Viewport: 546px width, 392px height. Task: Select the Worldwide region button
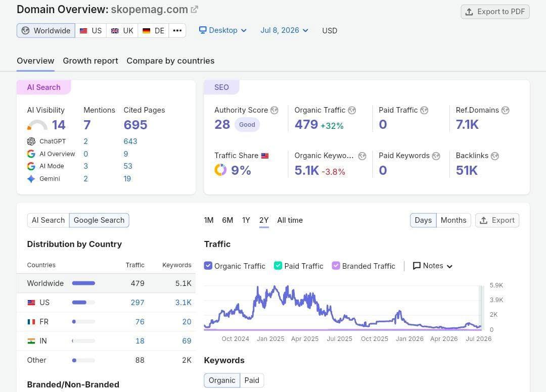pyautogui.click(x=46, y=31)
